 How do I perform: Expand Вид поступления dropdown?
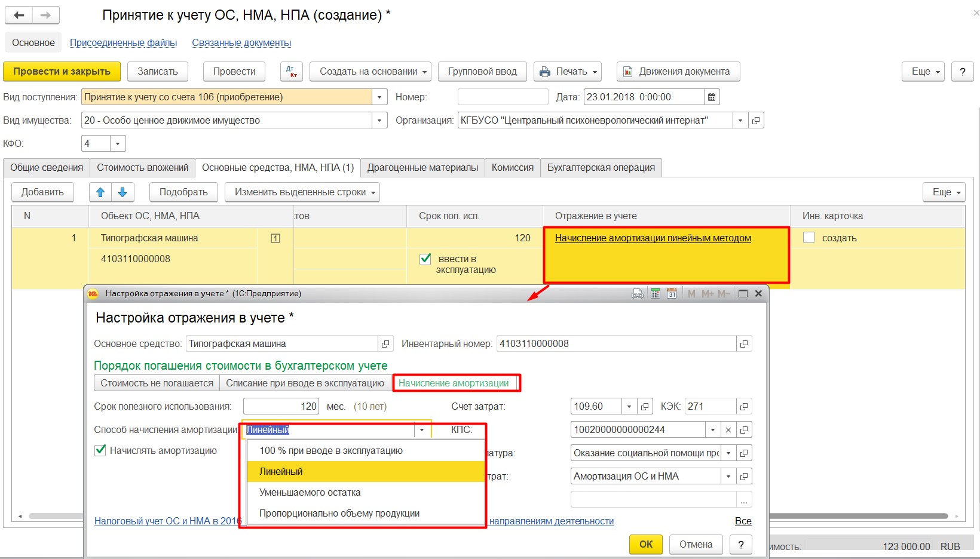click(x=379, y=97)
